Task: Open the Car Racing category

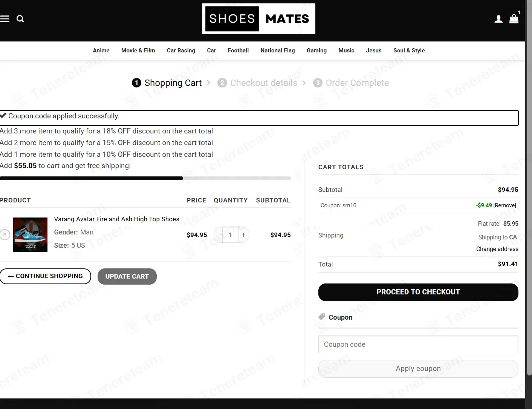Action: point(181,51)
